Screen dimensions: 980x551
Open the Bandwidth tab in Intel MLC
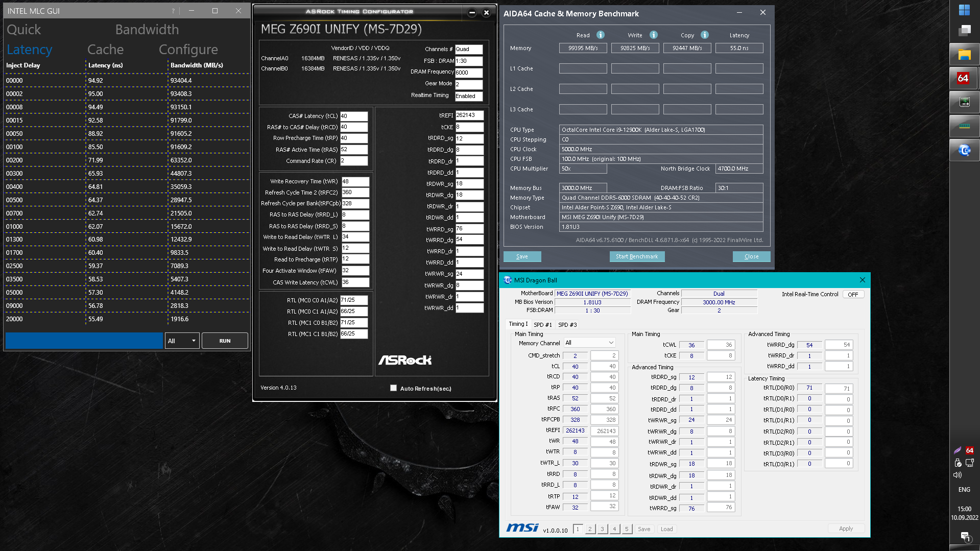[x=147, y=30]
